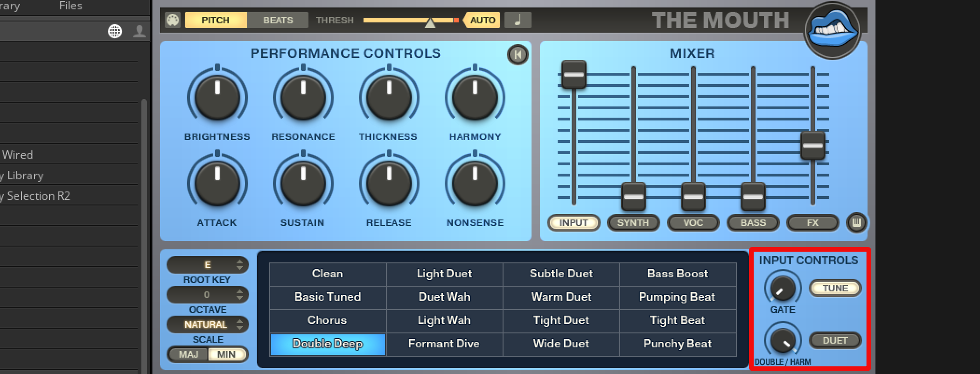Select the Wide Duet preset

click(x=561, y=344)
